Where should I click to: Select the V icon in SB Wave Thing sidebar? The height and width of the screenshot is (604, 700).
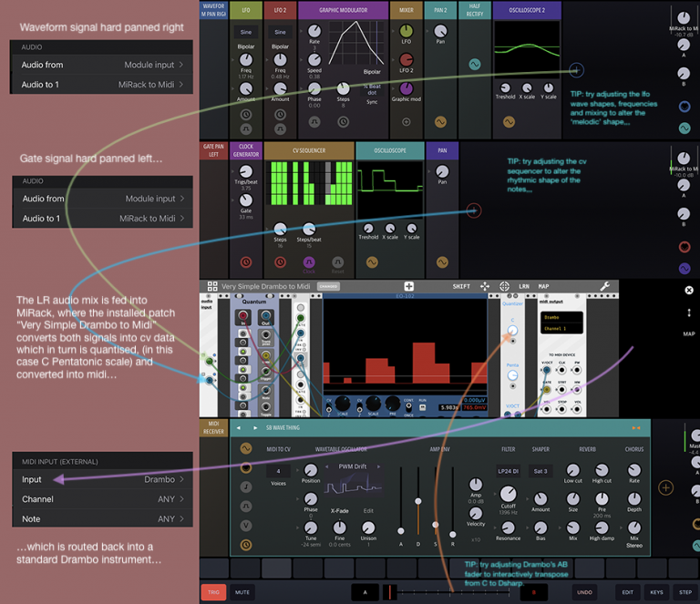click(245, 525)
